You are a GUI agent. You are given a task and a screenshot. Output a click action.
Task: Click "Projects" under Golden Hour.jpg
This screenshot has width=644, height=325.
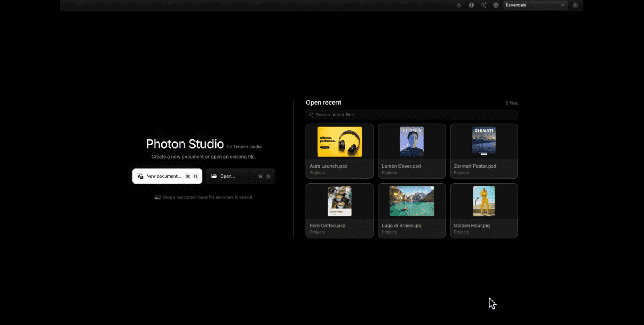(461, 232)
